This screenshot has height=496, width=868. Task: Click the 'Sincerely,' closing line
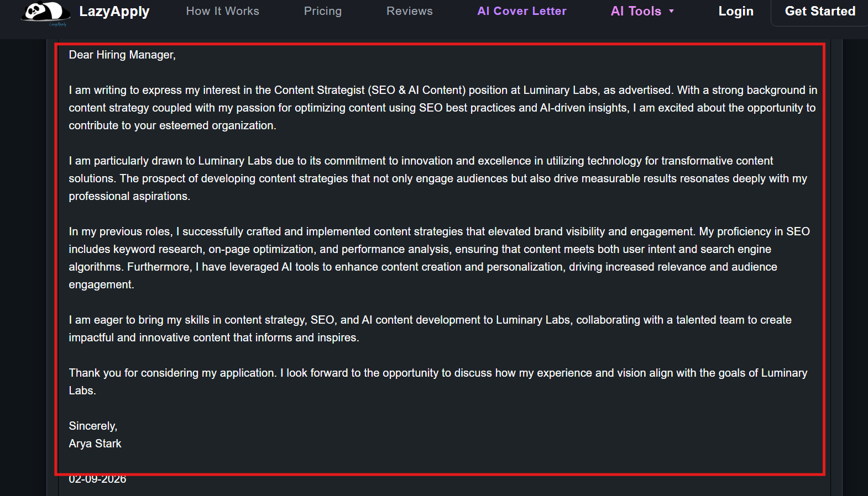tap(93, 426)
